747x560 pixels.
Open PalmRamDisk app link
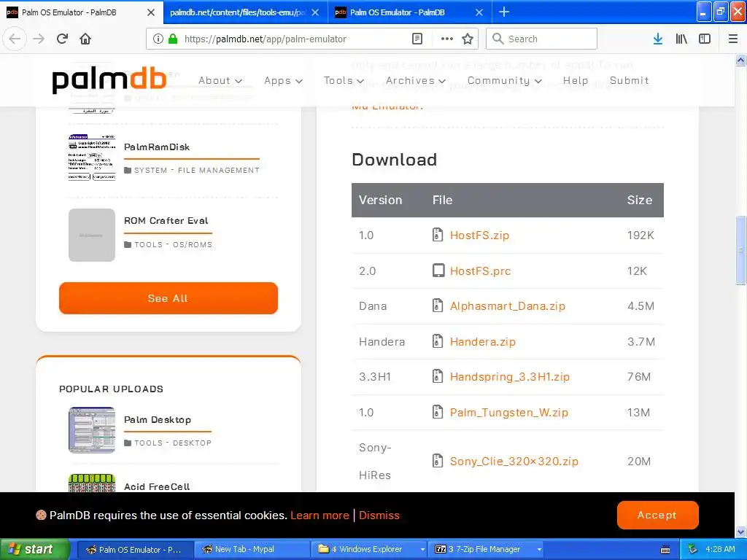[157, 147]
